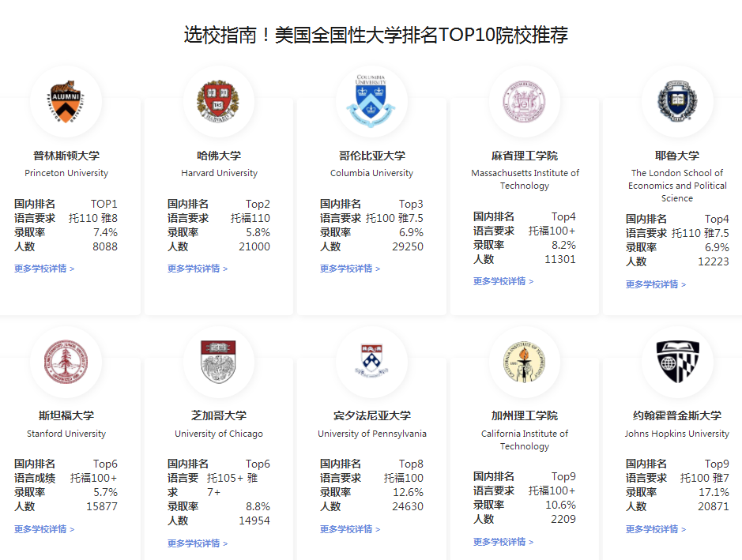
Task: Click Chicago's enrollment number 14954
Action: pos(254,521)
